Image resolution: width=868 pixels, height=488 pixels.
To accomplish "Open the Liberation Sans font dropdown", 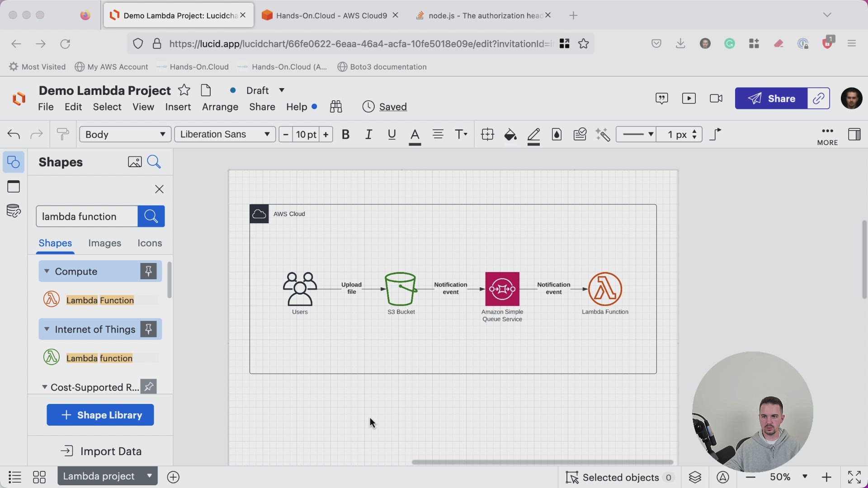I will [225, 135].
